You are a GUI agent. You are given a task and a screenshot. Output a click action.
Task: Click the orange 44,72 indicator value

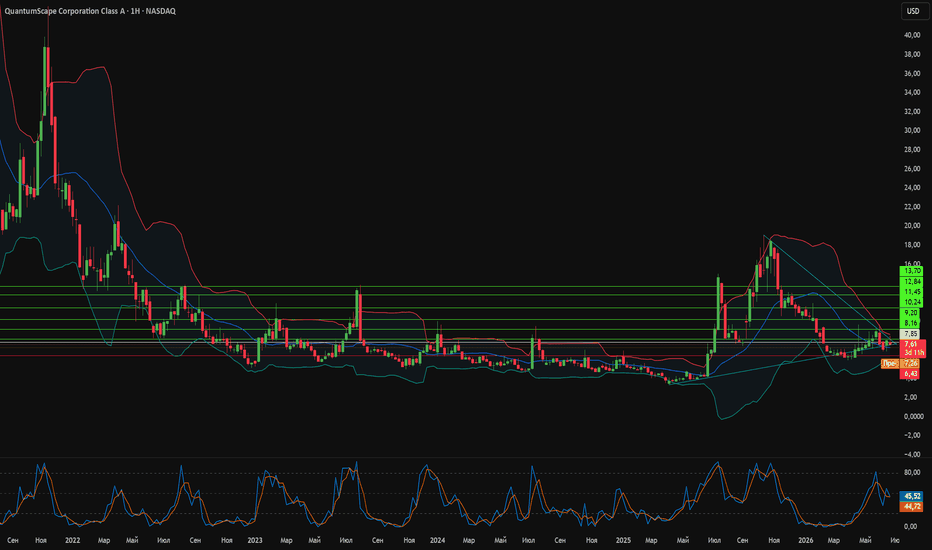(912, 507)
